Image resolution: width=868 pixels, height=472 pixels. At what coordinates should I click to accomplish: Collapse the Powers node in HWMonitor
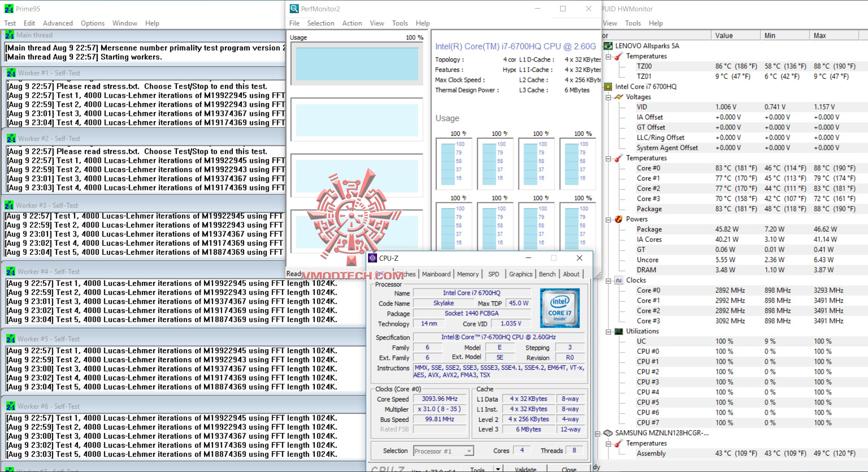609,219
